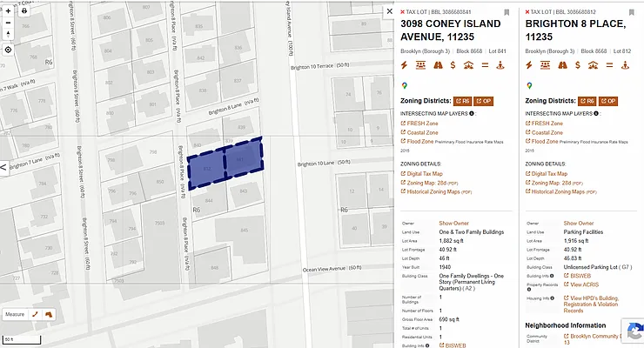Open Coastal Zone link in Coney Island panel
Image resolution: width=644 pixels, height=348 pixels.
[x=419, y=132]
